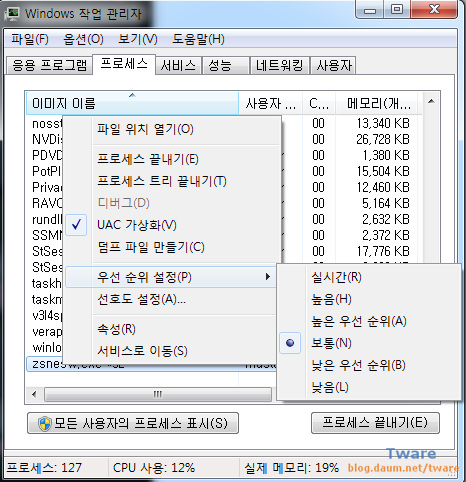Select 프로세스 끝내기(E) in context menu

[172, 159]
